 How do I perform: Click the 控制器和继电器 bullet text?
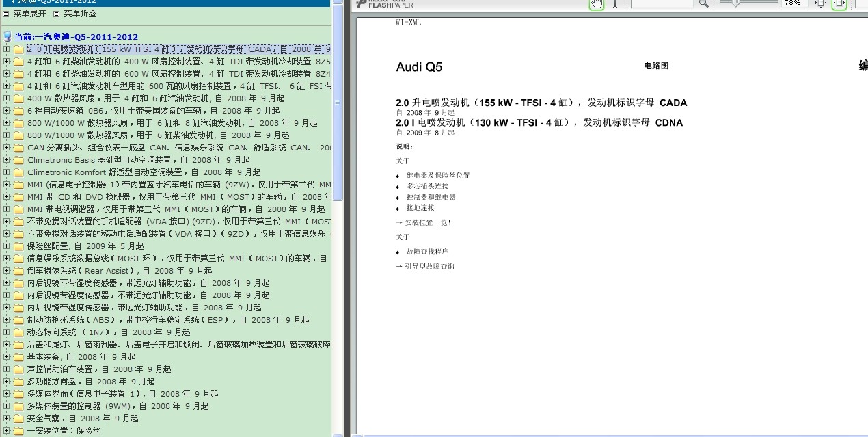click(x=431, y=198)
